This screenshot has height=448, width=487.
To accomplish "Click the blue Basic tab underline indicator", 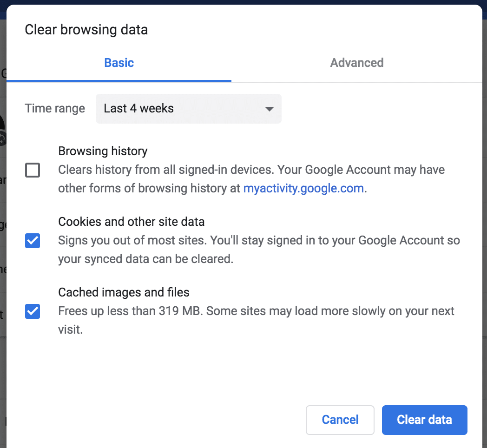I will 119,80.
